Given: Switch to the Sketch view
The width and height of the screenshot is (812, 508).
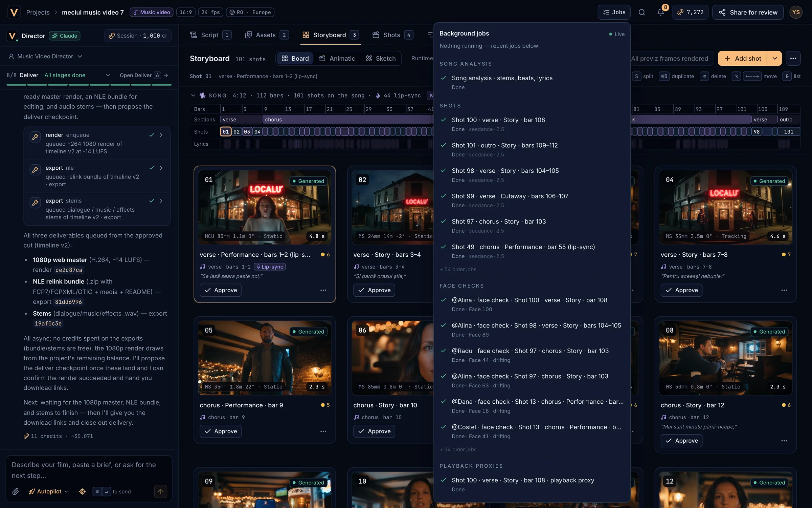Looking at the screenshot, I should pyautogui.click(x=381, y=59).
